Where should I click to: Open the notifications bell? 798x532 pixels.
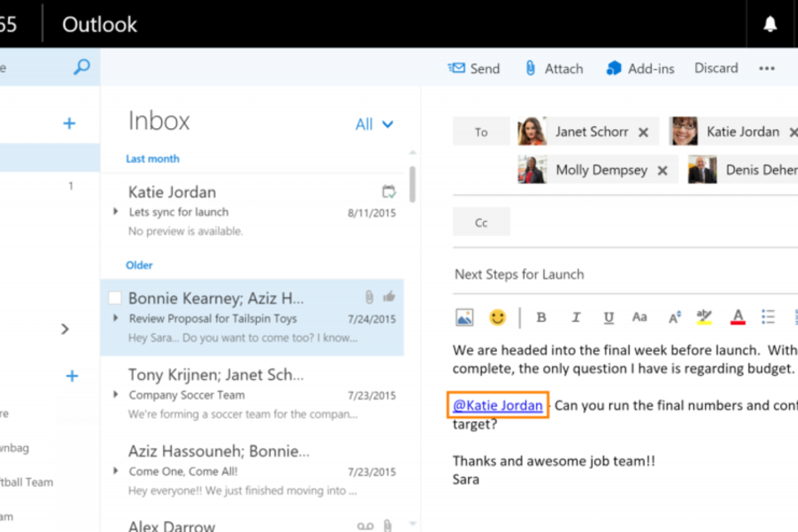point(770,24)
